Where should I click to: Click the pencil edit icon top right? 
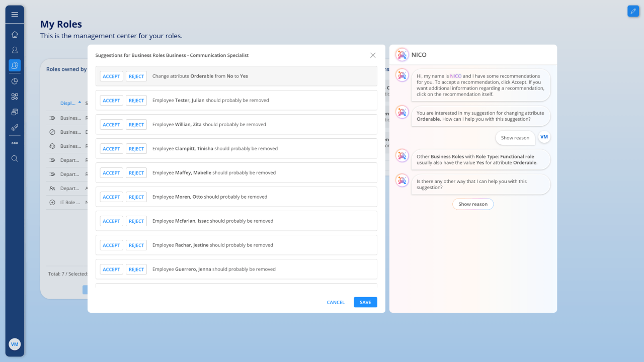[633, 11]
